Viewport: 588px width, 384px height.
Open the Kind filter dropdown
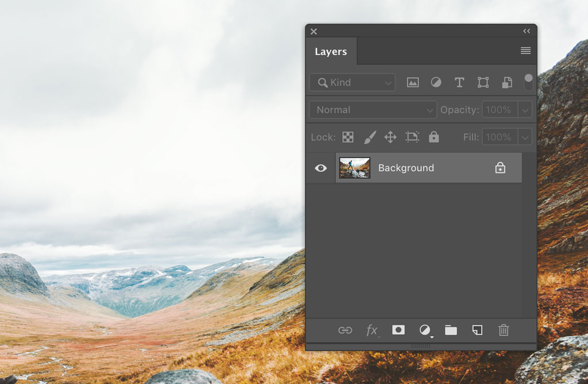pos(351,82)
